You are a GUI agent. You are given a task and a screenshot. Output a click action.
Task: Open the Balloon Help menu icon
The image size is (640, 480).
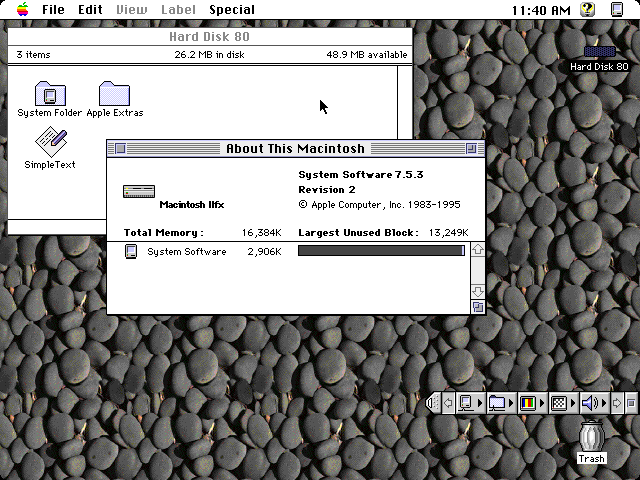pyautogui.click(x=587, y=9)
